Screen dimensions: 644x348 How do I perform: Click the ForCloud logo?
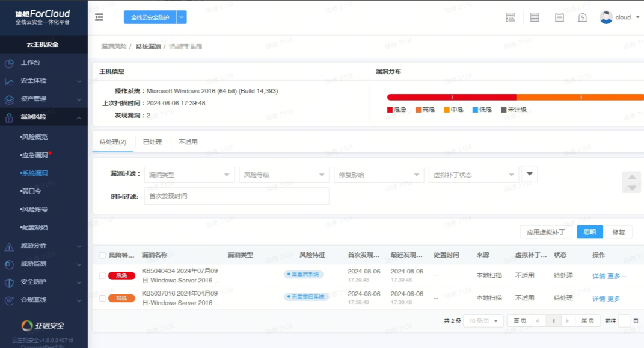point(43,17)
